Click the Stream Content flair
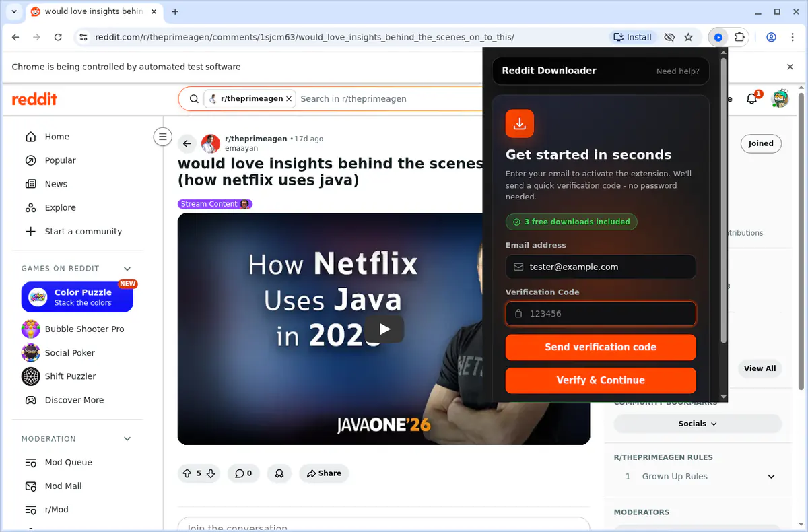 click(x=215, y=204)
